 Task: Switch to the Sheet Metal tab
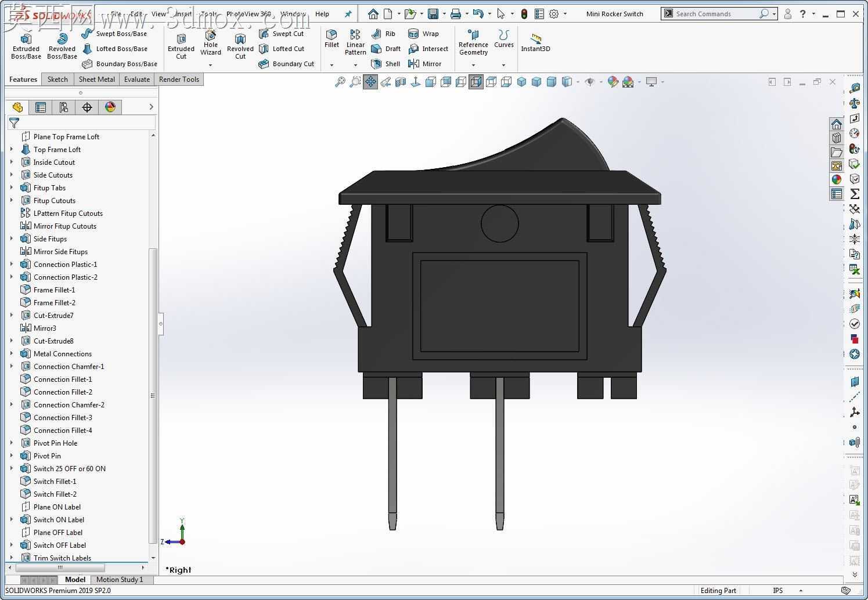coord(96,79)
